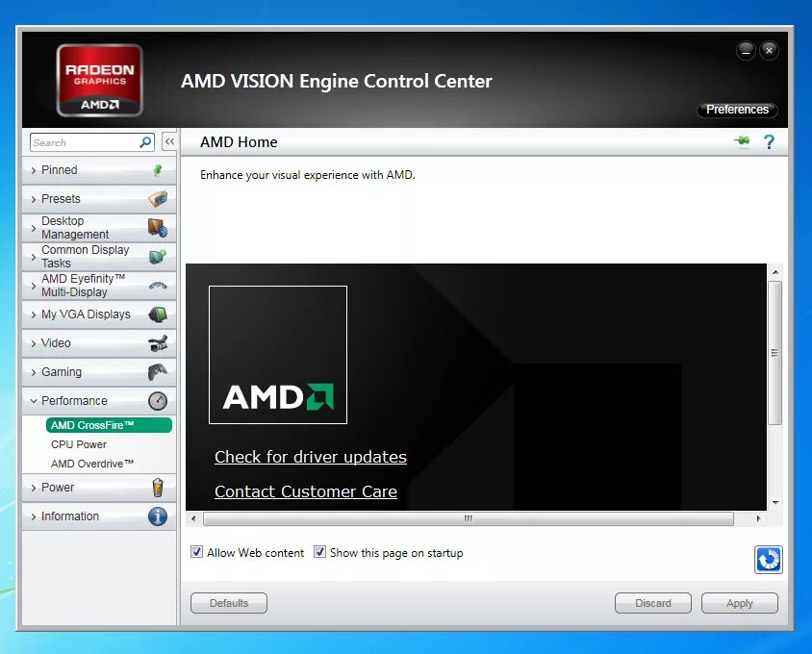Image resolution: width=812 pixels, height=654 pixels.
Task: Click the Pinned green pushpin icon
Action: pos(158,170)
